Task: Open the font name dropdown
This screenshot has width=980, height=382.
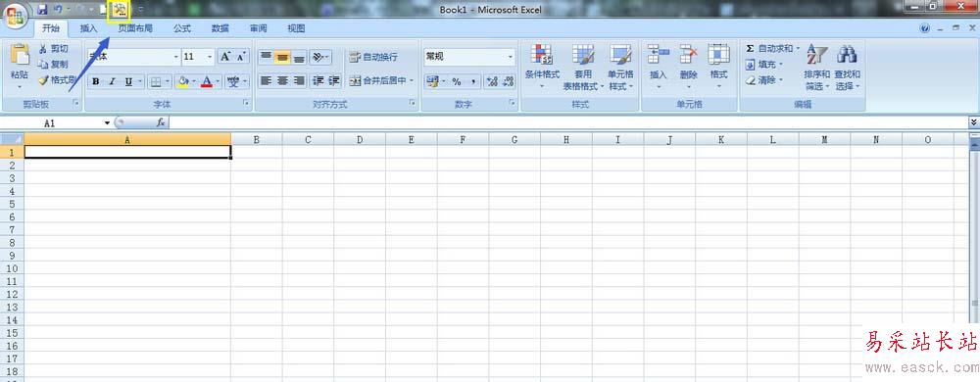Action: pos(176,57)
